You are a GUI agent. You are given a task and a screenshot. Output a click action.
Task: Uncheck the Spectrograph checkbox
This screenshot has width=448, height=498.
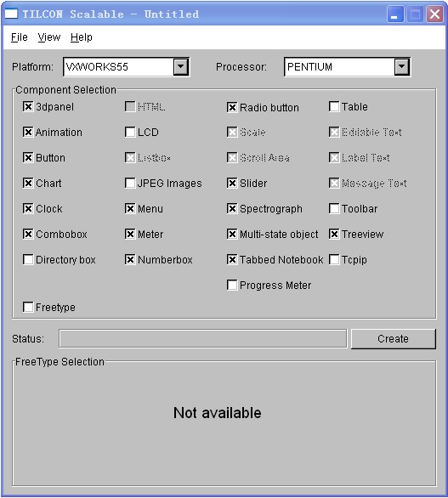click(x=232, y=209)
